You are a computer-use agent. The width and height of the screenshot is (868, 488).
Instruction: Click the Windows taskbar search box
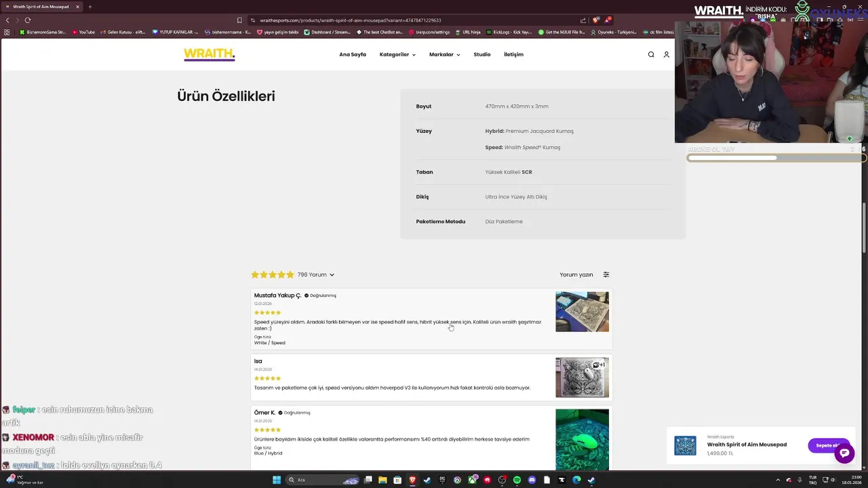point(322,480)
